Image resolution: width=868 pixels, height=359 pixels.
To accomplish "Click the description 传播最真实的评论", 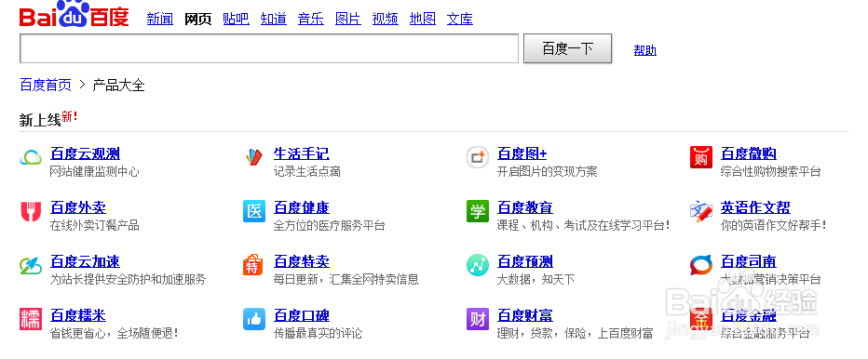I will coord(319,333).
